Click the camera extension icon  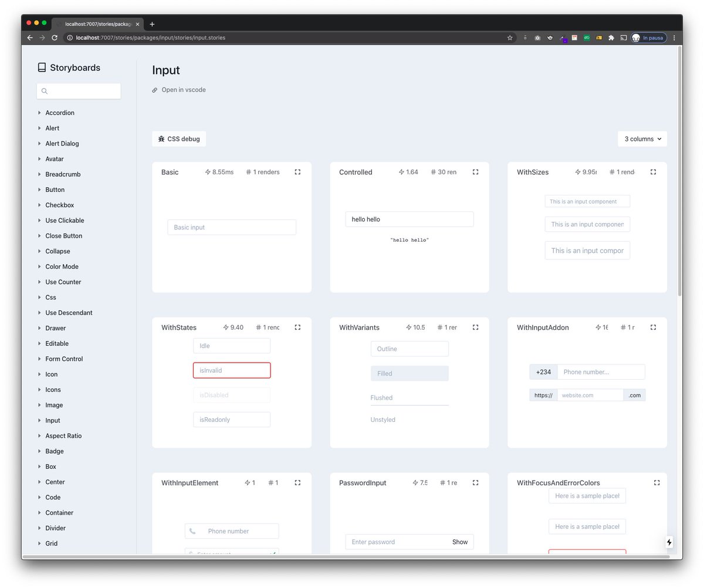(537, 38)
